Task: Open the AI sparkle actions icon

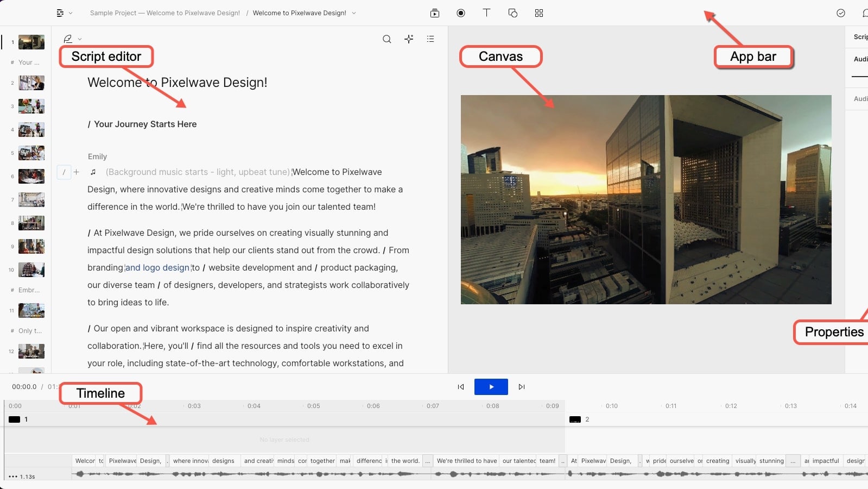Action: pyautogui.click(x=409, y=39)
